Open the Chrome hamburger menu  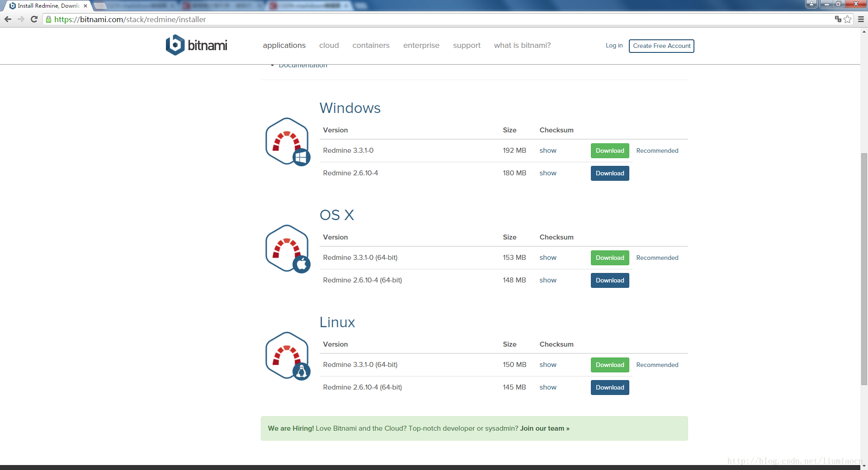coord(861,19)
